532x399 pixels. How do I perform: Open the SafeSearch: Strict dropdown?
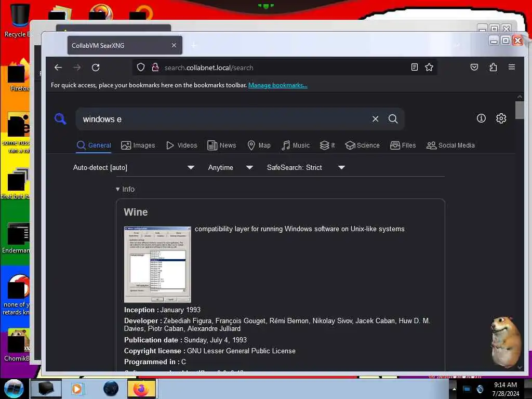click(305, 167)
